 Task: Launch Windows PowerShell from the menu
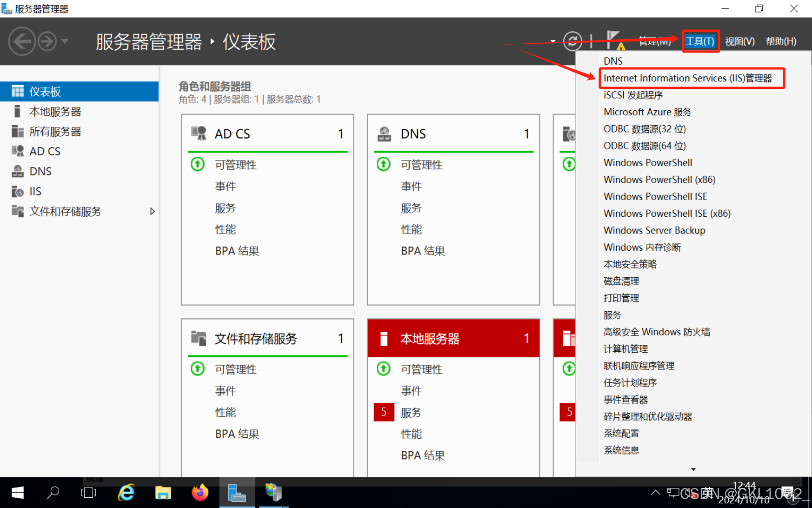click(x=648, y=163)
